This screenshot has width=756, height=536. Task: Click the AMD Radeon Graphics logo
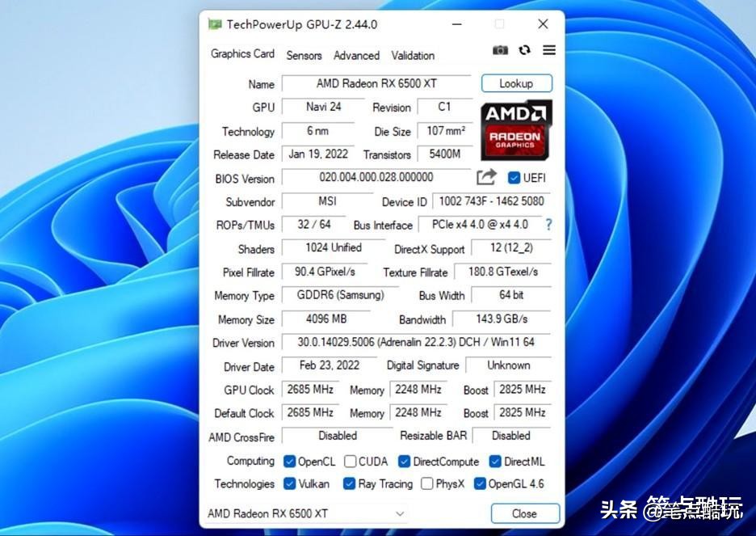tap(516, 130)
